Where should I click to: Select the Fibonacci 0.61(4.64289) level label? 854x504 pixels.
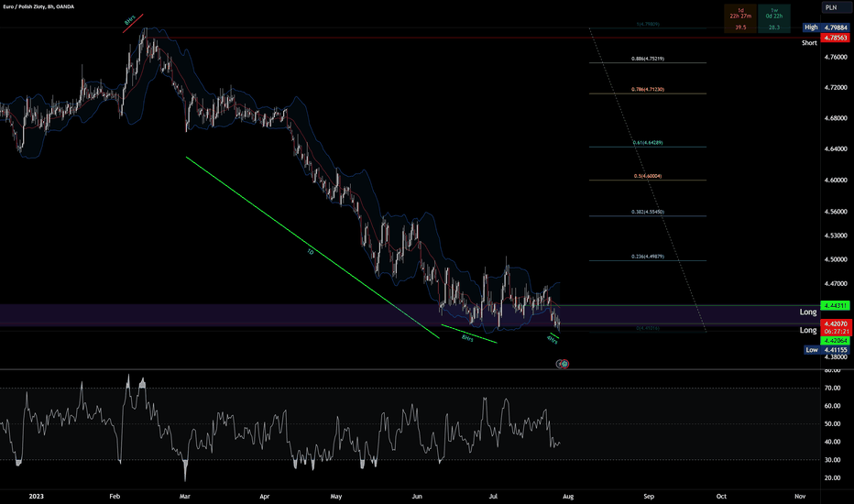tap(648, 142)
